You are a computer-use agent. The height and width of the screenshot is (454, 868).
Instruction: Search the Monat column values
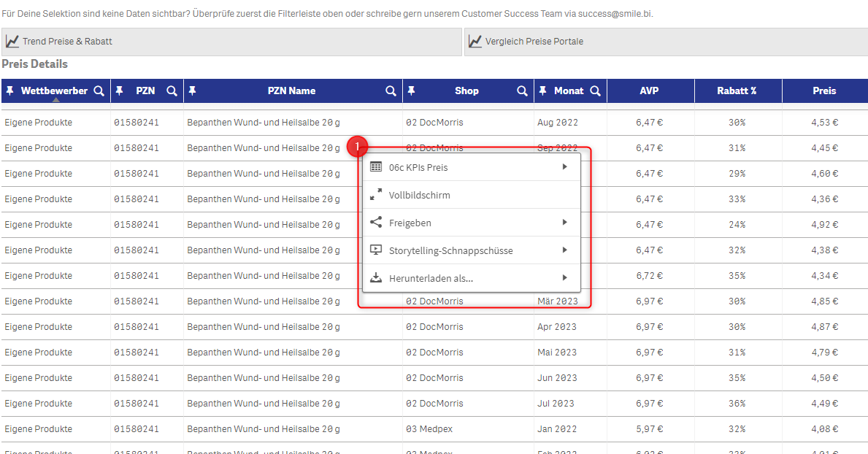pos(596,91)
